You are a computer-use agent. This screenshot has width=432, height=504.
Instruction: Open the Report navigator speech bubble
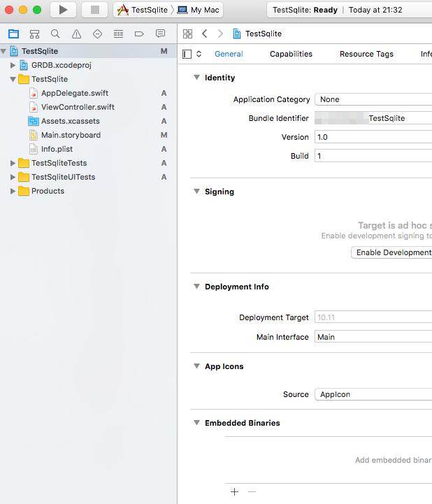(x=160, y=34)
